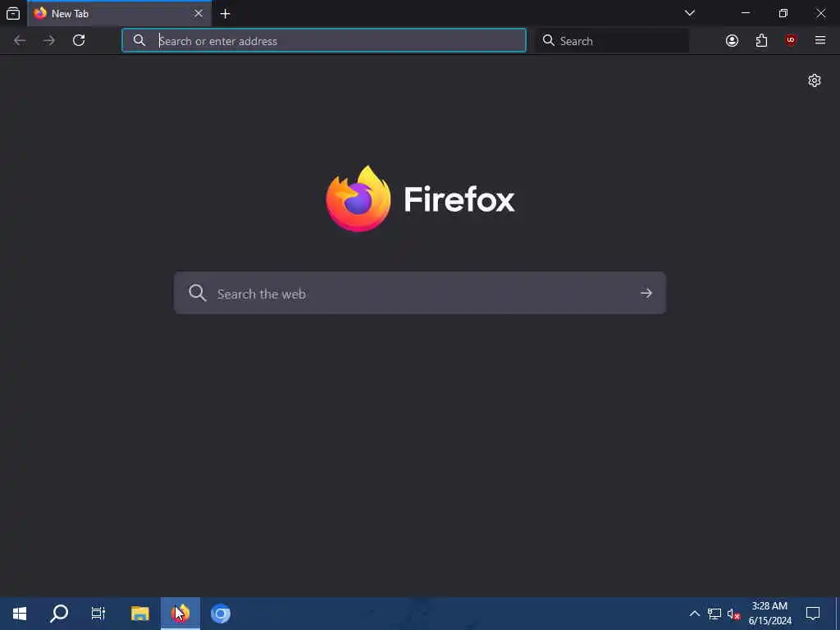The height and width of the screenshot is (630, 840).
Task: Switch to Firefox taskbar icon
Action: 180,614
